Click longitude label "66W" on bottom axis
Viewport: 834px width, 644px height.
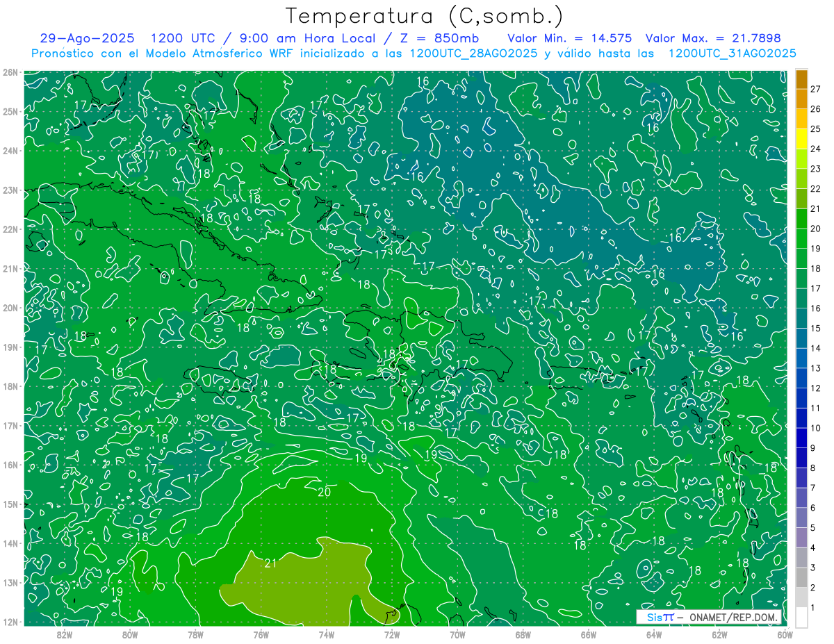pyautogui.click(x=588, y=634)
